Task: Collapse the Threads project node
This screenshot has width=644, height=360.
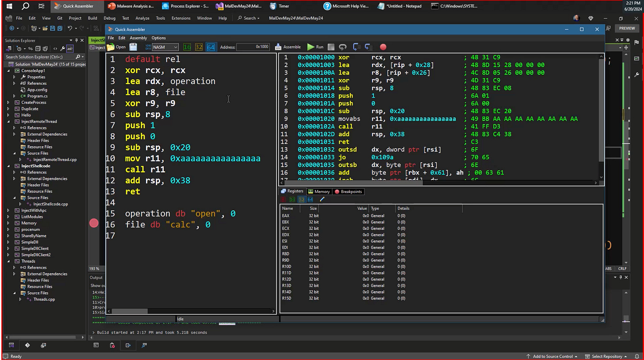Action: [x=8, y=261]
